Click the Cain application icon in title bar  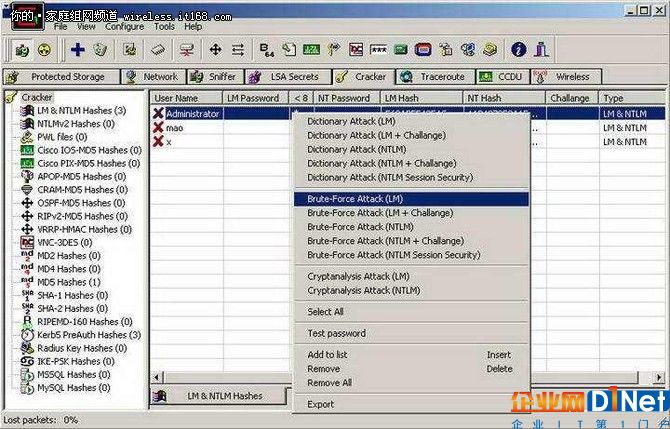click(27, 17)
